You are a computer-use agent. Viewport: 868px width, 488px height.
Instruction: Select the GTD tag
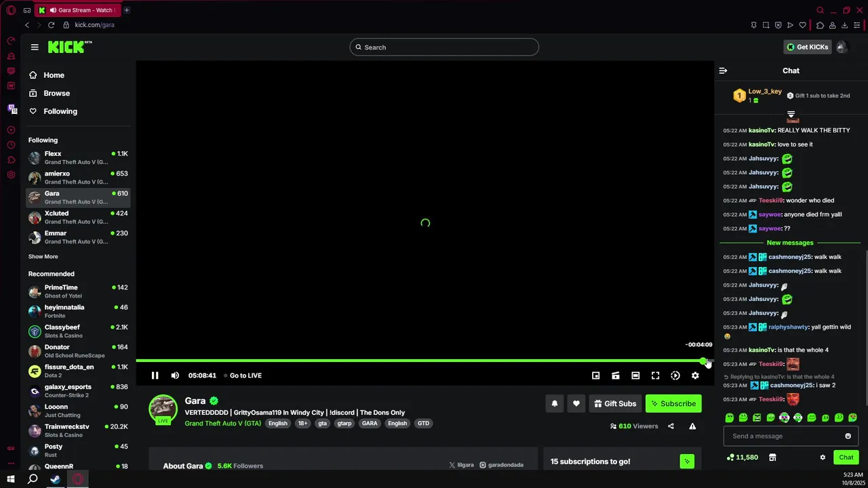pos(423,424)
